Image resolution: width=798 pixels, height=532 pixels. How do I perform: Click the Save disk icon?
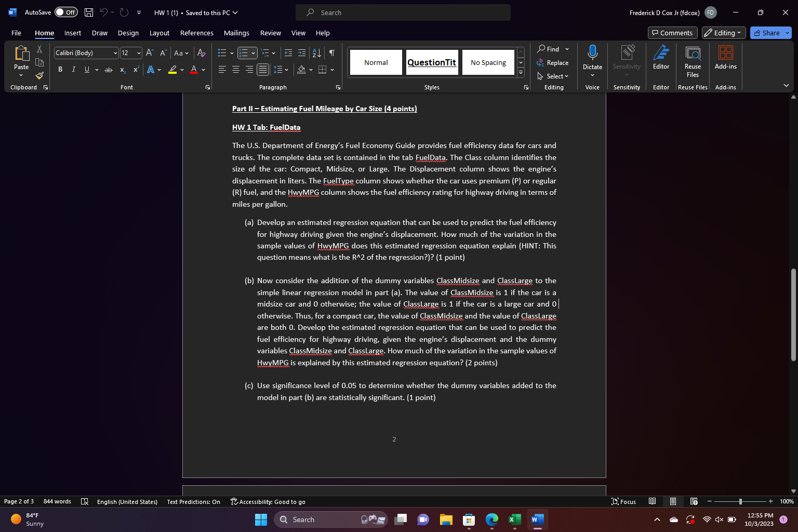click(89, 12)
